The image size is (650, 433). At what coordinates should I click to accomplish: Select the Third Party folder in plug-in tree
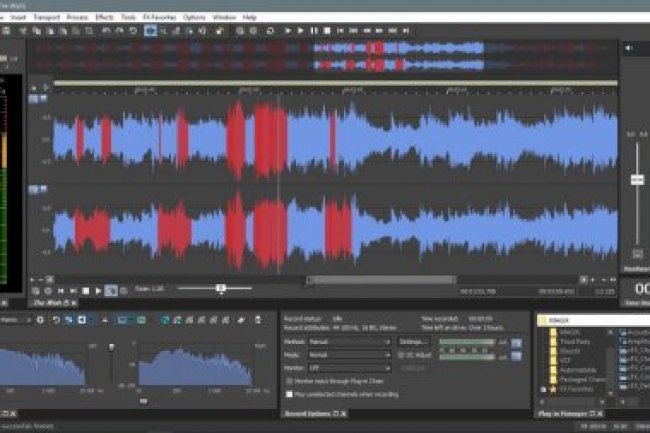click(568, 342)
